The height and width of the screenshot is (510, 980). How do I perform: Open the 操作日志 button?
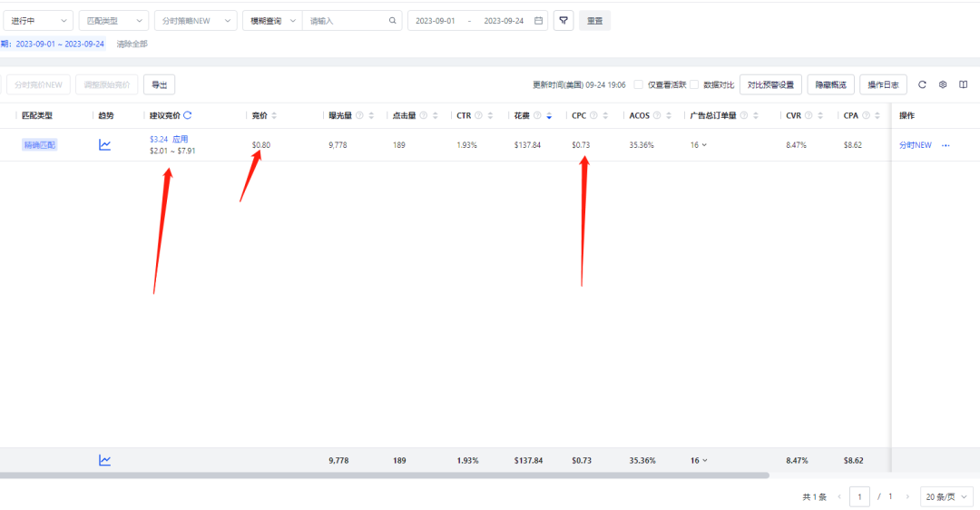point(883,84)
